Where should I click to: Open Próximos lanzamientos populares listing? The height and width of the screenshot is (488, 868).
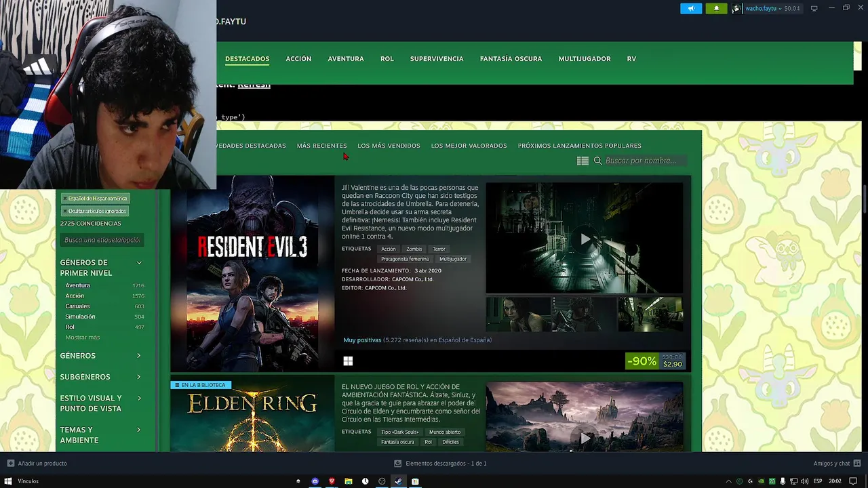pos(580,146)
